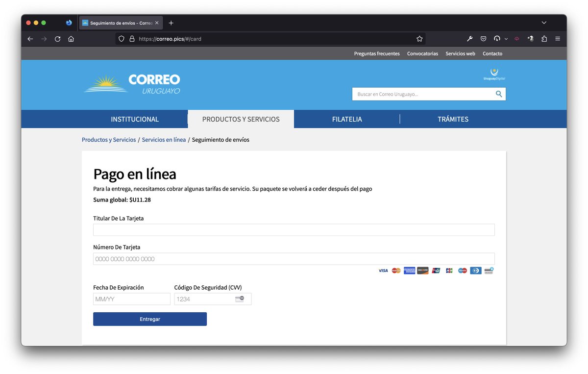This screenshot has height=374, width=588.
Task: Open a new browser tab
Action: 171,23
